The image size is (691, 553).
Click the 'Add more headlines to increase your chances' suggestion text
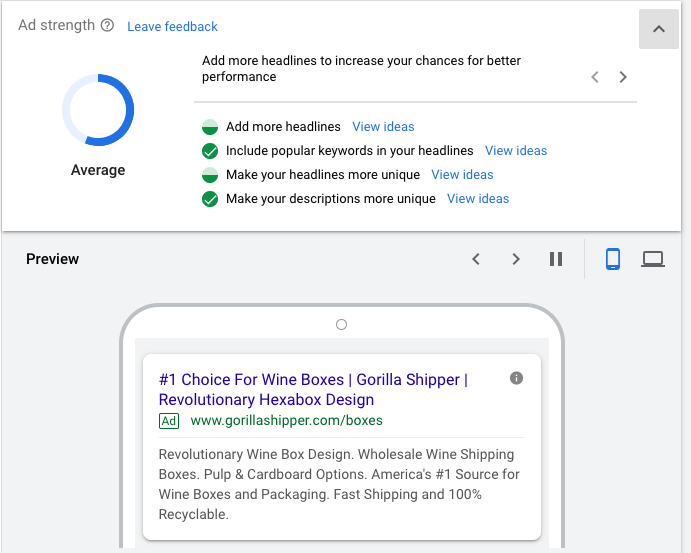361,68
